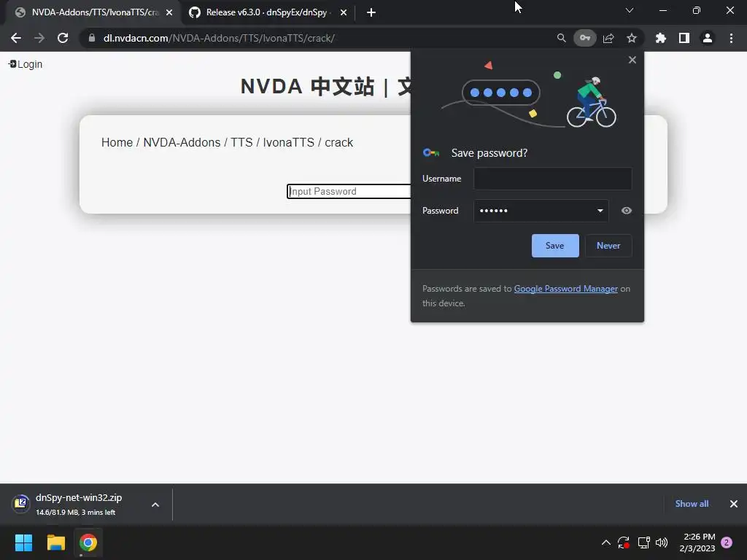Screen dimensions: 747x560
Task: Open TTS breadcrumb link
Action: pos(241,142)
